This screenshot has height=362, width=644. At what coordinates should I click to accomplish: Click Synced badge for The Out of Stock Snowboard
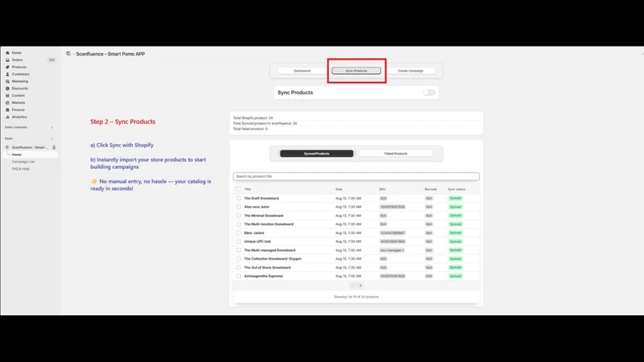(456, 268)
